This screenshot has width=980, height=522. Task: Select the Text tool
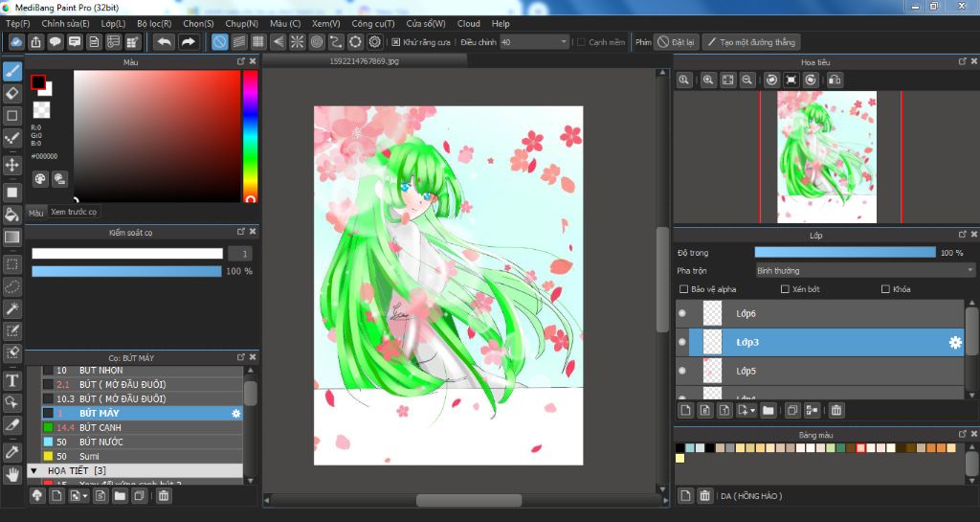pos(11,380)
